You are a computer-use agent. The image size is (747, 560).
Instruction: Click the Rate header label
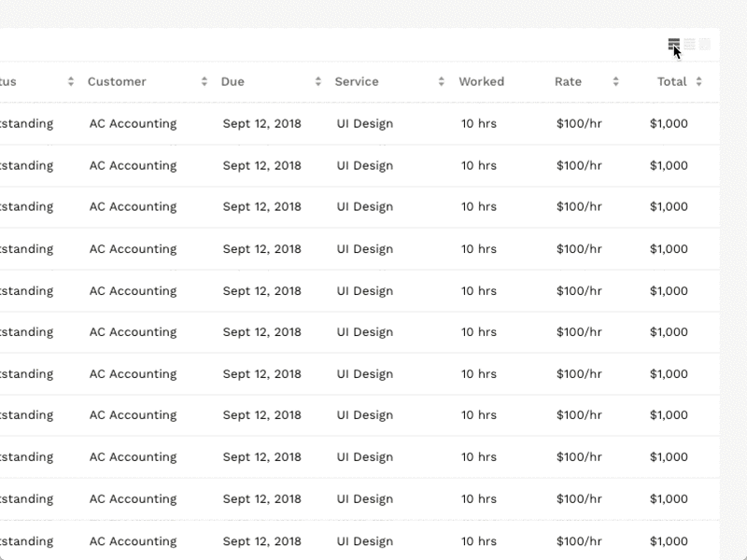(568, 81)
